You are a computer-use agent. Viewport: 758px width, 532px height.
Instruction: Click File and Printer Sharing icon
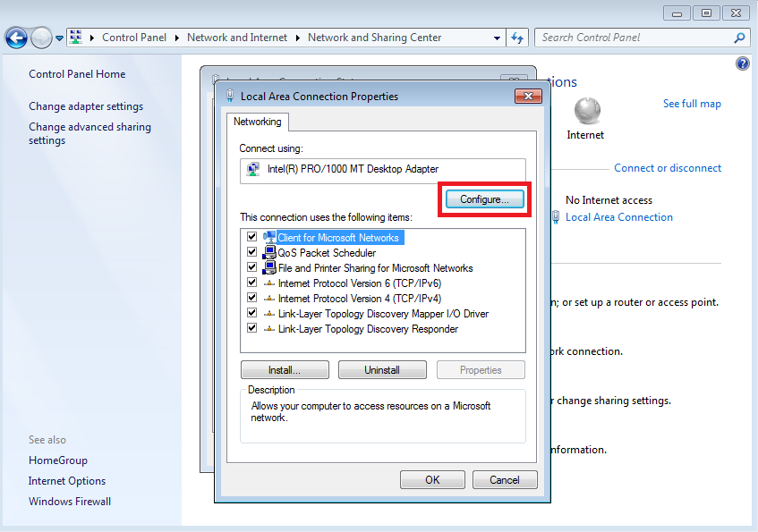pos(269,267)
